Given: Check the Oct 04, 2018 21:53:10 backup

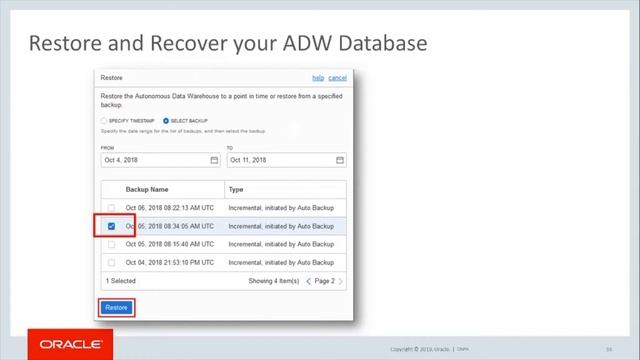Looking at the screenshot, I should click(x=111, y=262).
